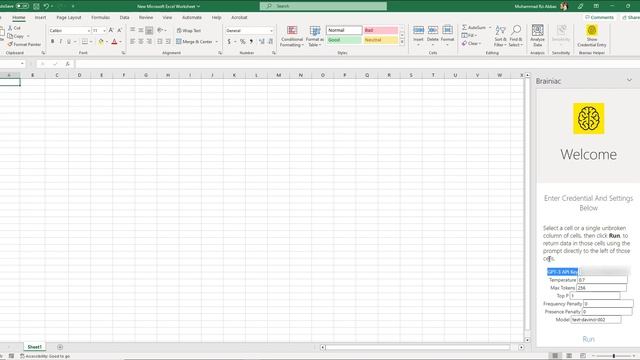The width and height of the screenshot is (640, 360).
Task: Apply the Bad cell style
Action: tap(381, 30)
